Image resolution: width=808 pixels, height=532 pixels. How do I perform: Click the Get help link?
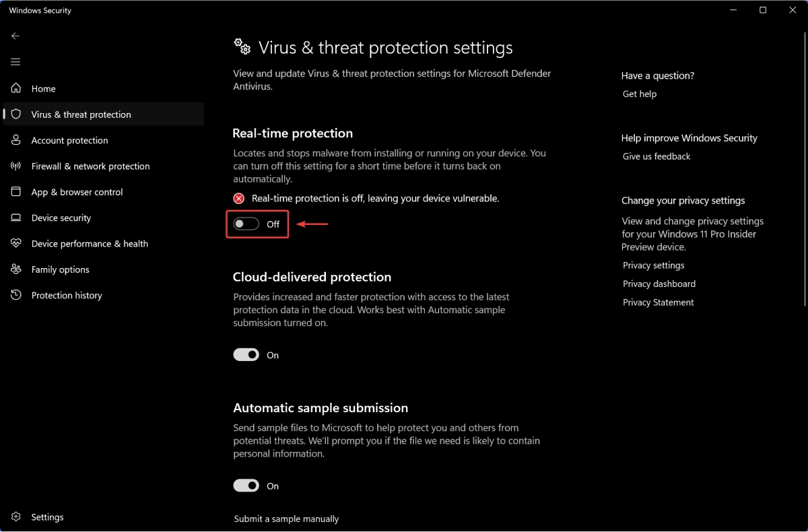pyautogui.click(x=640, y=94)
